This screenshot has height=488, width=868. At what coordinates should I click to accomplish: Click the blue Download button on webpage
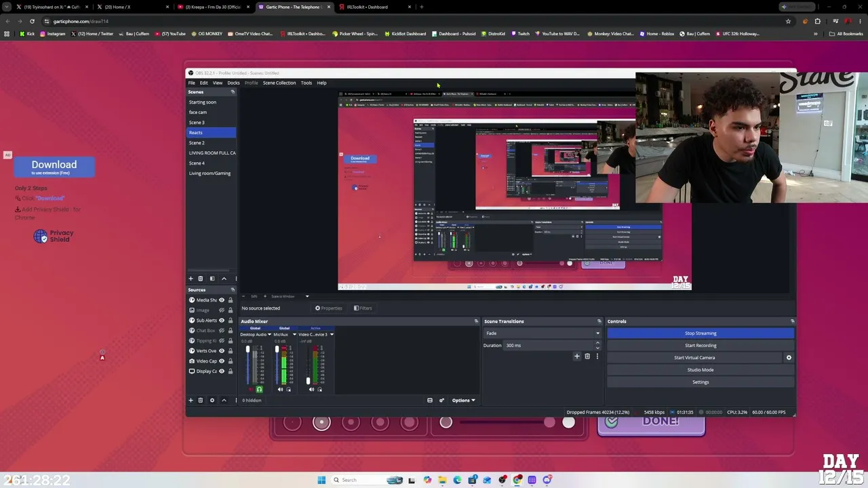54,167
